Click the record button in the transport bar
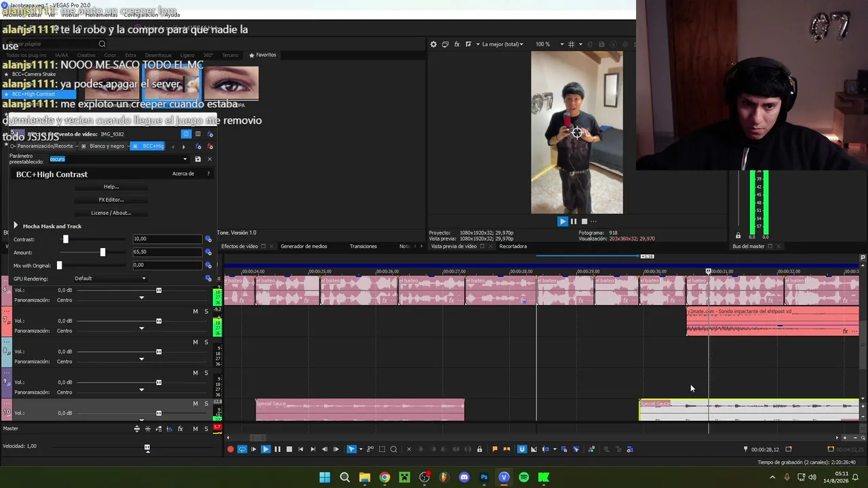Image resolution: width=868 pixels, height=488 pixels. click(231, 449)
